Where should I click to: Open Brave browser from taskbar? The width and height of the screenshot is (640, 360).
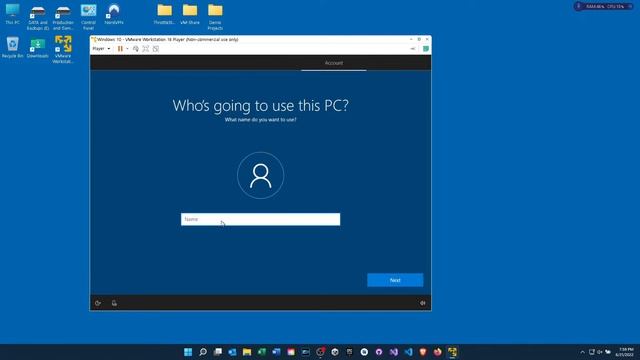423,352
